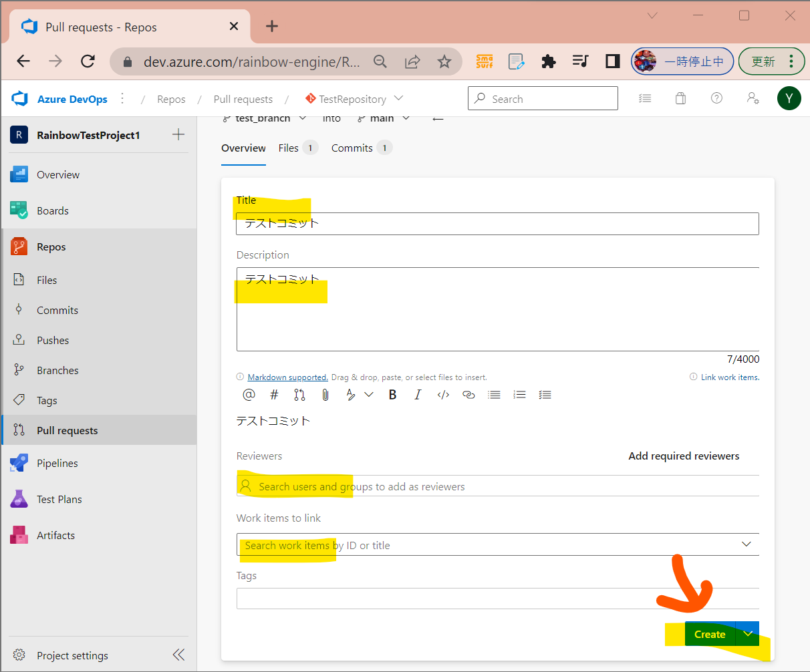Insert a numbered list
The image size is (810, 672).
pyautogui.click(x=519, y=395)
